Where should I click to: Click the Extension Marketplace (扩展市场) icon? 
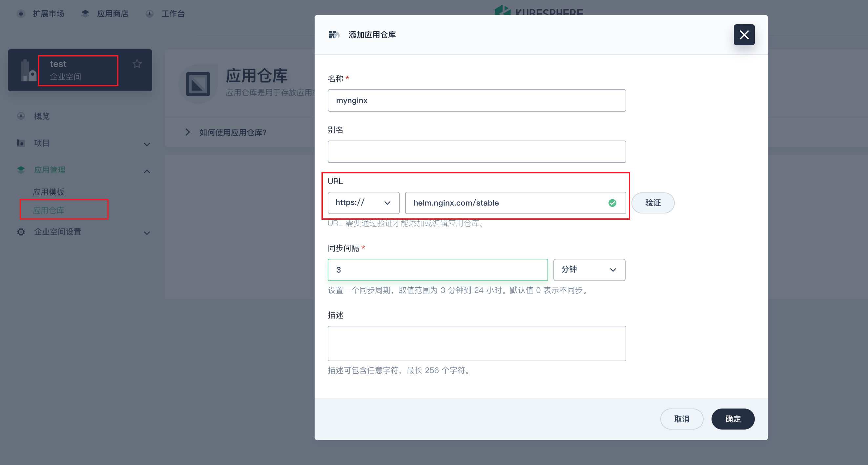[x=21, y=14]
